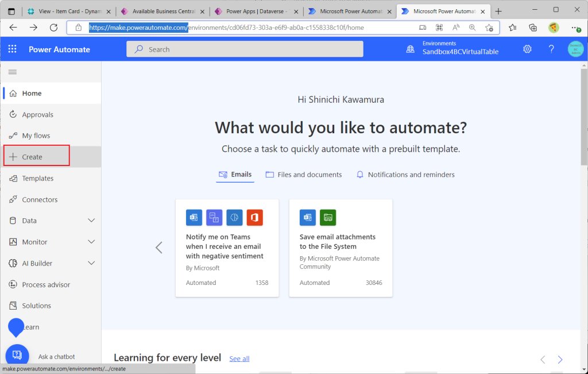
Task: Open Notify me on Teams template card
Action: point(227,248)
